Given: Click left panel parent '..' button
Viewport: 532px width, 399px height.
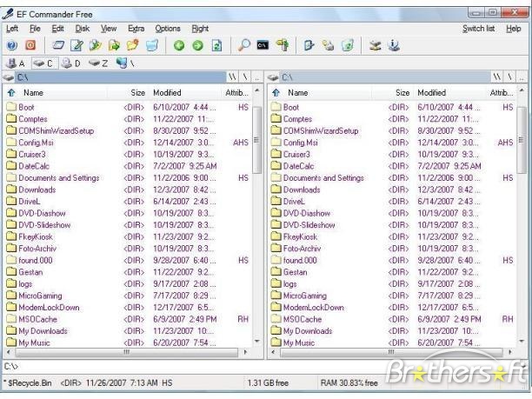Looking at the screenshot, I should pos(256,77).
